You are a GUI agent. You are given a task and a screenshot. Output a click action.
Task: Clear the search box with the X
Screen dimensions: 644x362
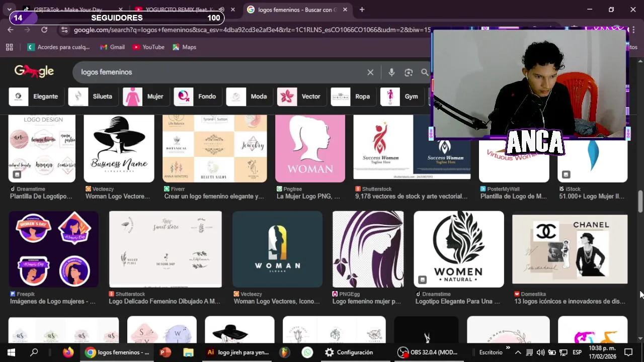370,72
